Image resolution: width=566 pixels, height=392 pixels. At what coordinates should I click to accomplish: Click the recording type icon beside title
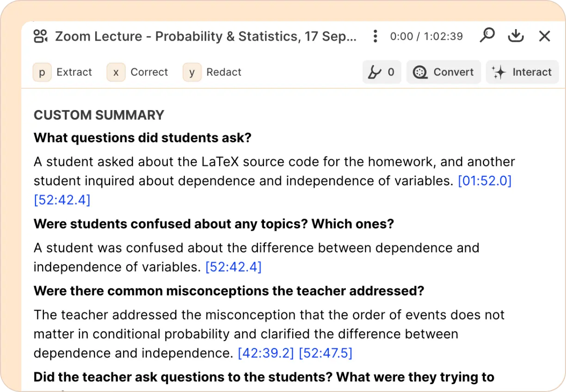[41, 36]
